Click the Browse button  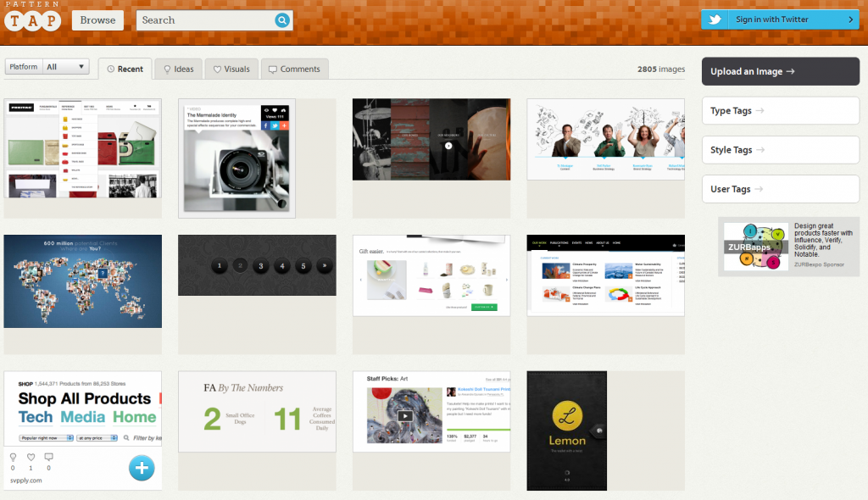pos(98,20)
